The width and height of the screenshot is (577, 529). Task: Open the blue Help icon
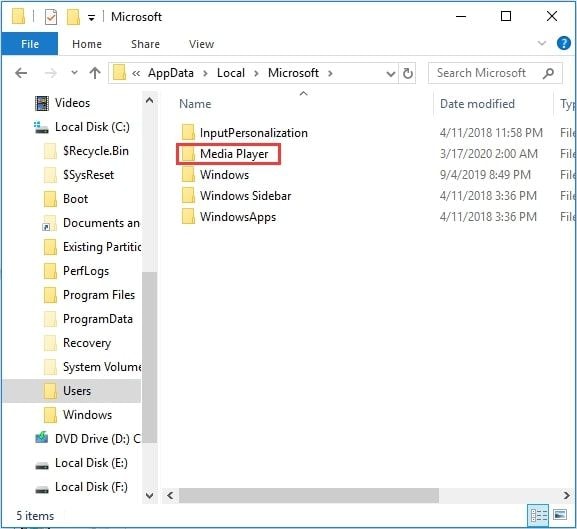tap(563, 43)
